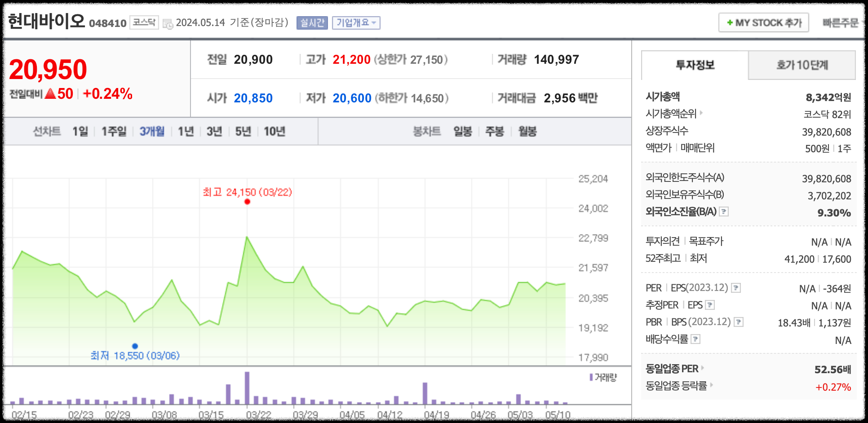Viewport: 868px width, 423px height.
Task: Show the 일봉 candlestick chart
Action: point(462,132)
